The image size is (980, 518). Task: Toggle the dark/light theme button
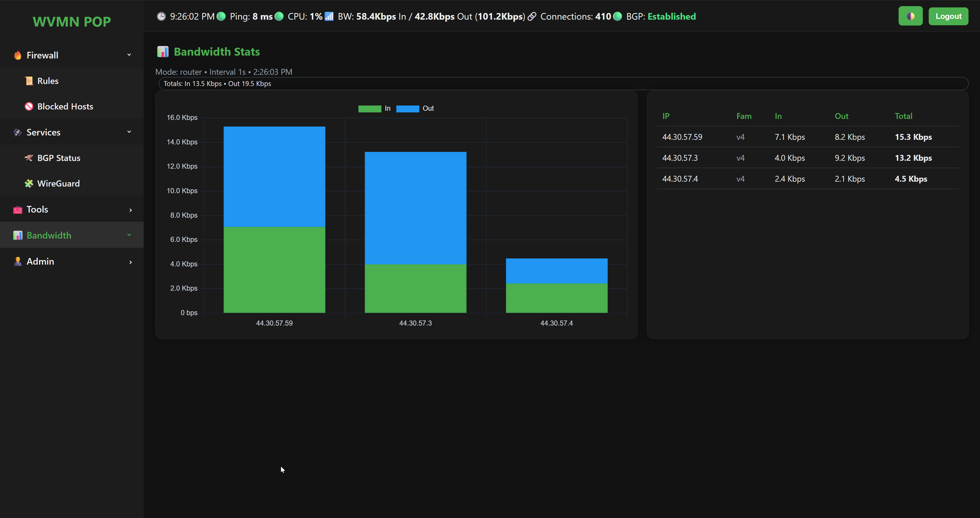tap(910, 16)
